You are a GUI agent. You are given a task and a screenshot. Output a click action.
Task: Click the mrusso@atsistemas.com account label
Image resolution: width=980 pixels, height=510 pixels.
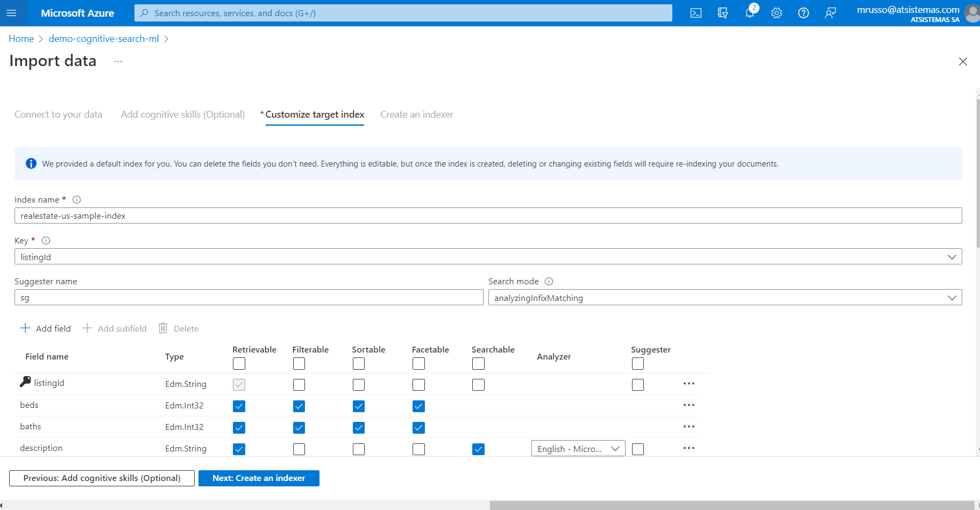pos(908,10)
